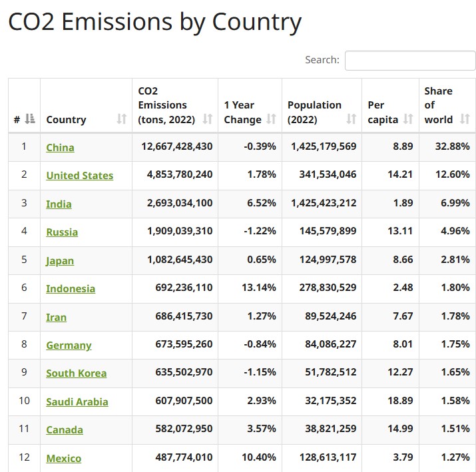Select Saudi Arabia's emissions 607,907,500

(x=184, y=401)
